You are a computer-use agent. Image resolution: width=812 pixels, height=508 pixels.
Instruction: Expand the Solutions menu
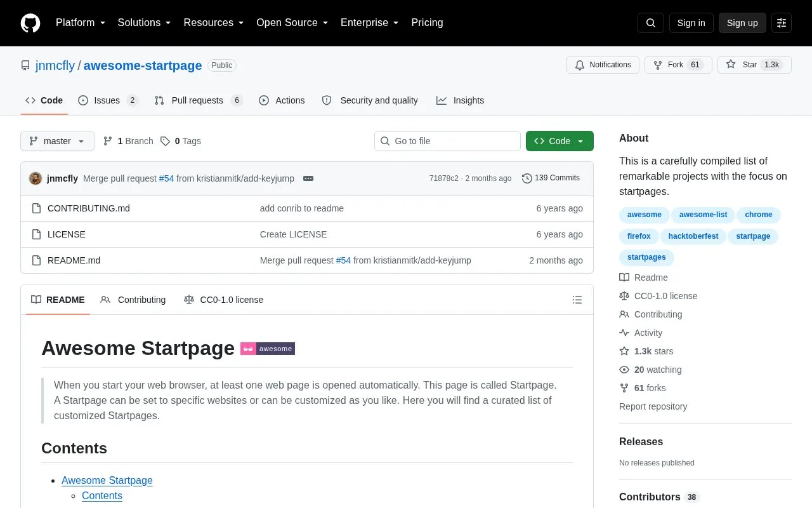(145, 23)
